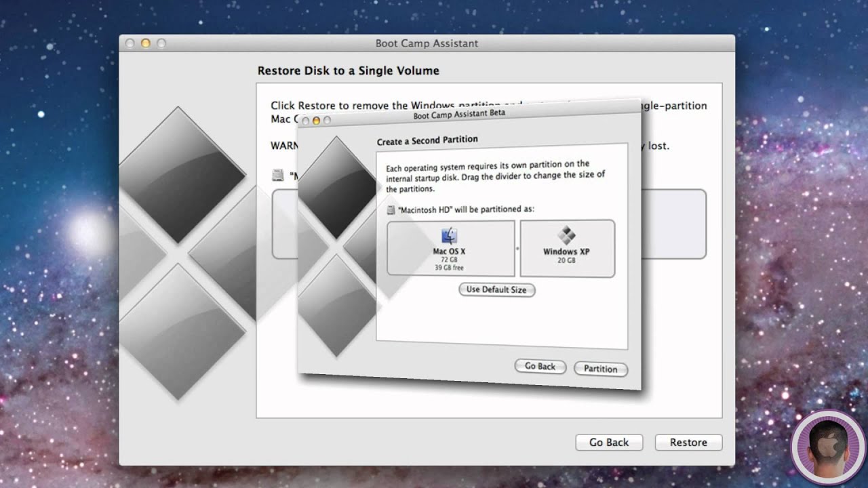
Task: Click the Partition button in the Beta window
Action: (601, 369)
